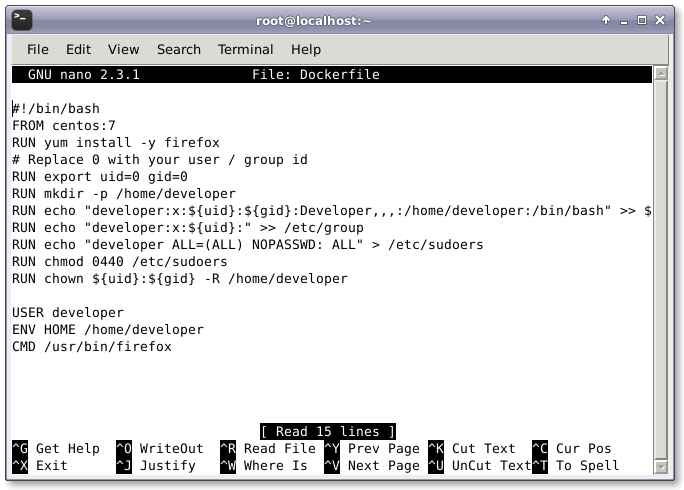Minimize the terminal window
684x490 pixels.
pos(625,20)
